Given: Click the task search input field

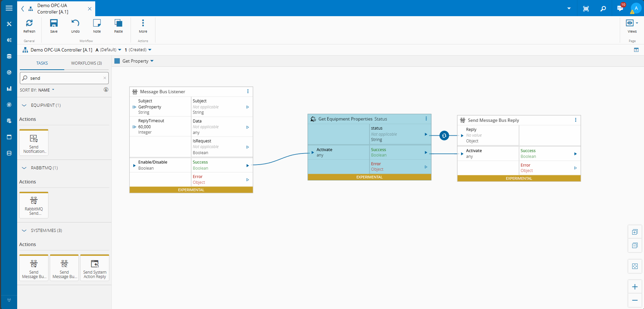Looking at the screenshot, I should click(x=64, y=78).
